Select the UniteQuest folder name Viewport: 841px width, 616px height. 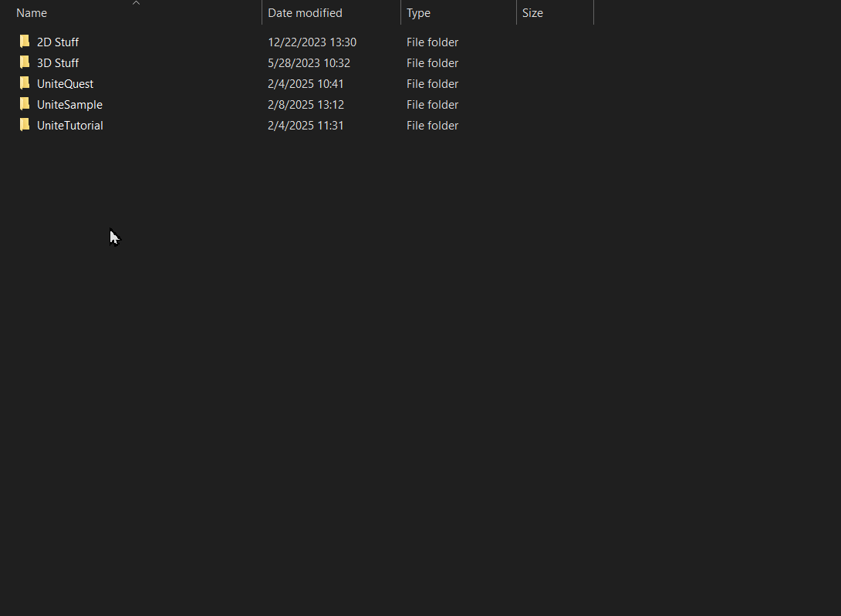(65, 84)
